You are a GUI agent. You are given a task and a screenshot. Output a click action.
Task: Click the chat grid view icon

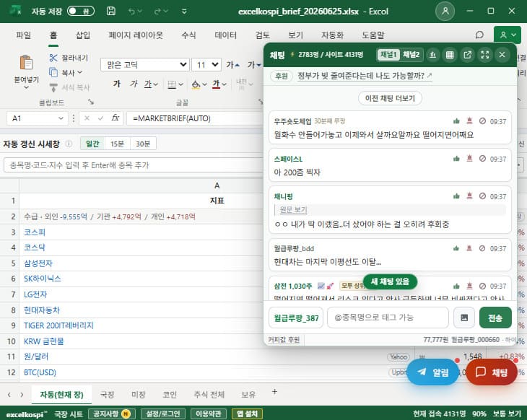coord(450,54)
